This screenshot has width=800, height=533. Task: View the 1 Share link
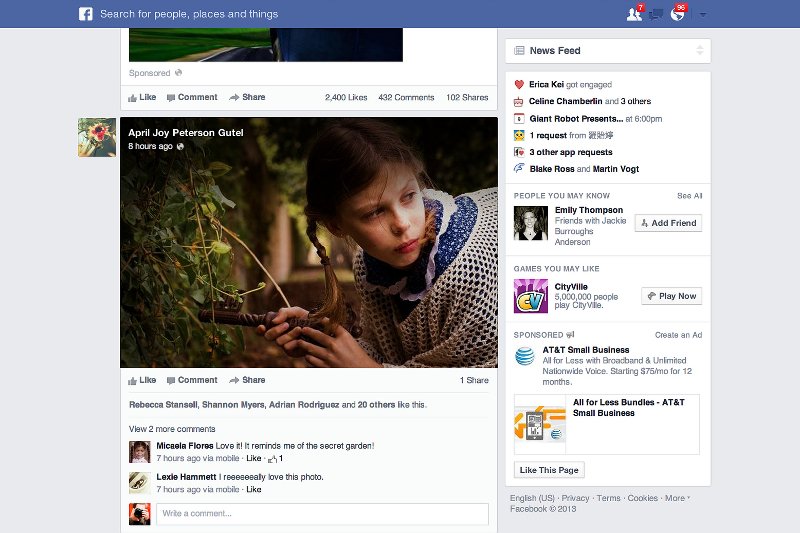[x=474, y=380]
